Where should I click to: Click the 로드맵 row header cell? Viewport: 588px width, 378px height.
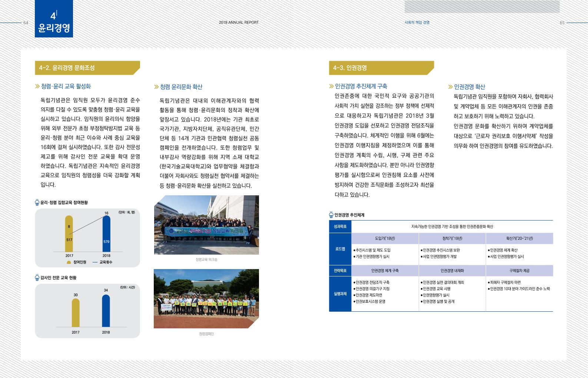tap(340, 249)
